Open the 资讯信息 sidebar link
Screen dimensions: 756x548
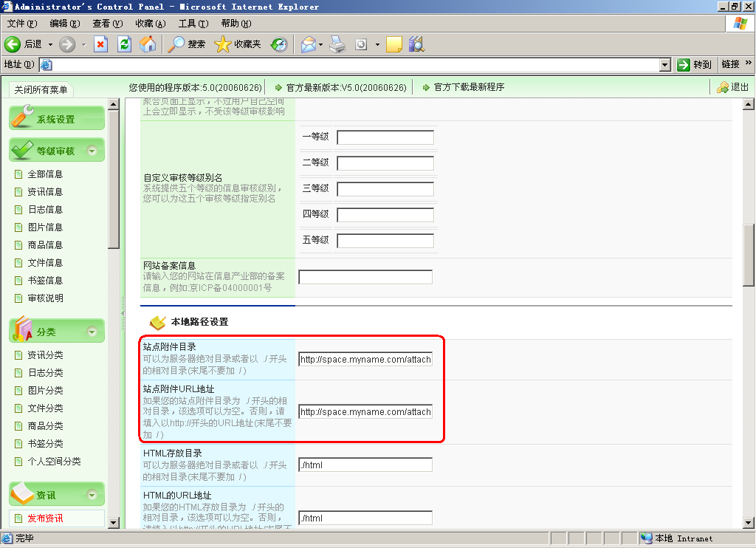tap(45, 192)
